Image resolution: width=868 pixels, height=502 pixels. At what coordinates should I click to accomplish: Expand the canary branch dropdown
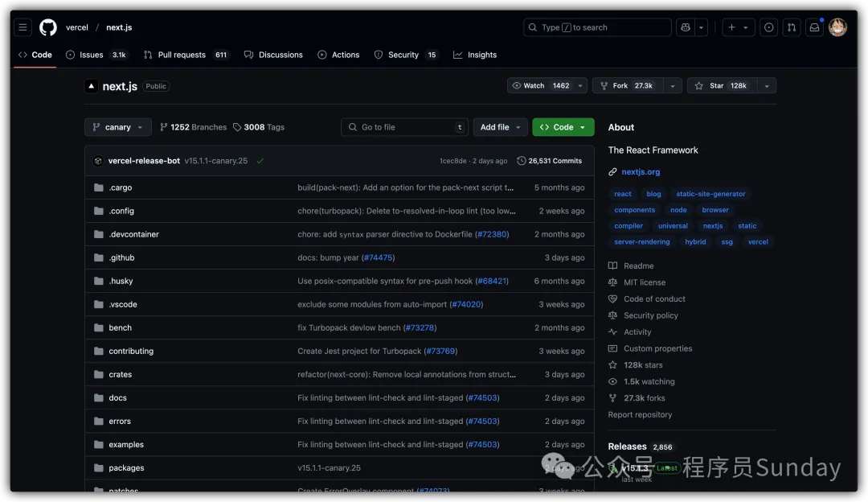[x=118, y=127]
